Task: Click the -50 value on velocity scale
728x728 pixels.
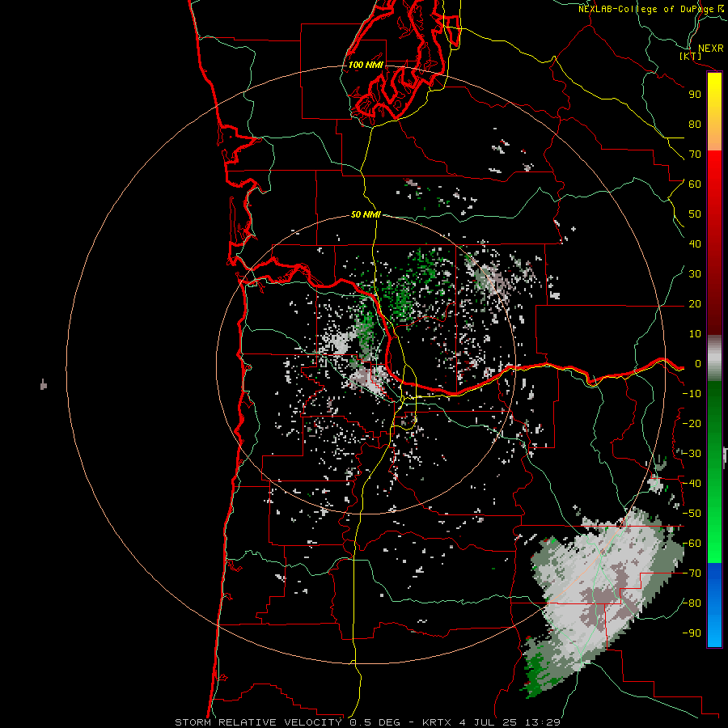Action: point(692,514)
